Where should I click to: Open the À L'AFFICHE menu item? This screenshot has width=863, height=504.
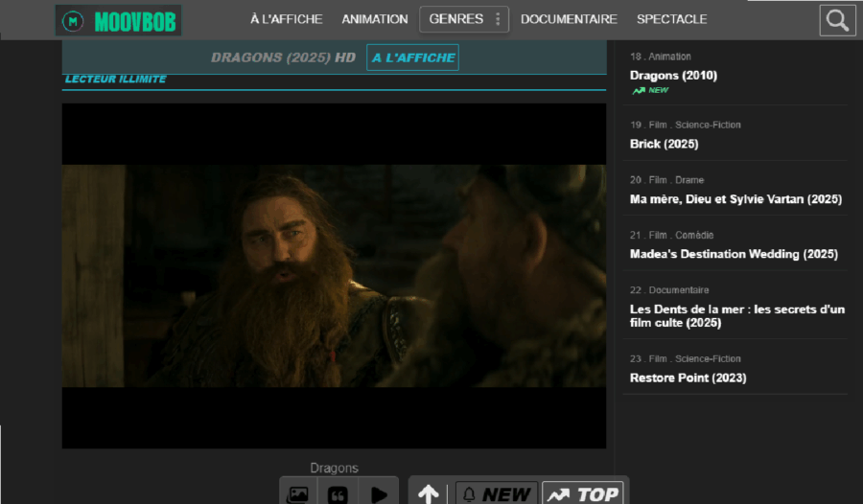(x=286, y=19)
